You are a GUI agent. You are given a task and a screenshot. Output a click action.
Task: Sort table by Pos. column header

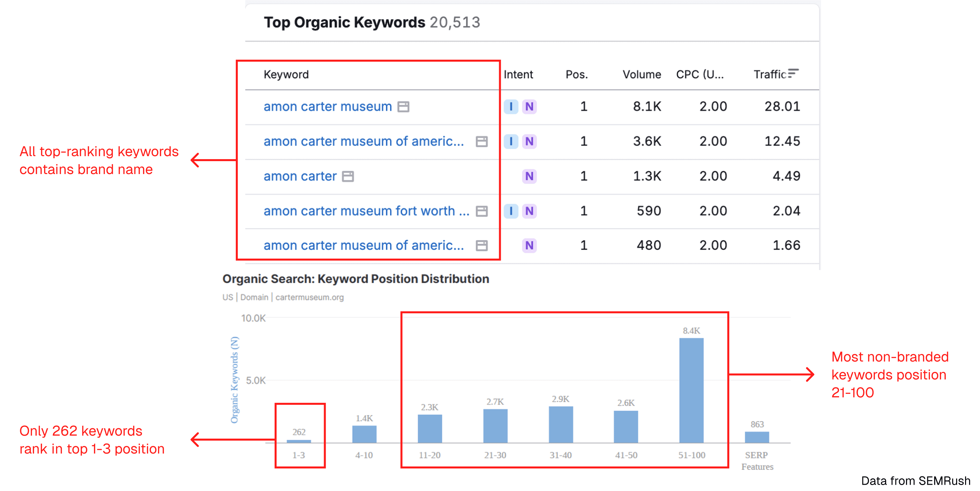coord(576,75)
